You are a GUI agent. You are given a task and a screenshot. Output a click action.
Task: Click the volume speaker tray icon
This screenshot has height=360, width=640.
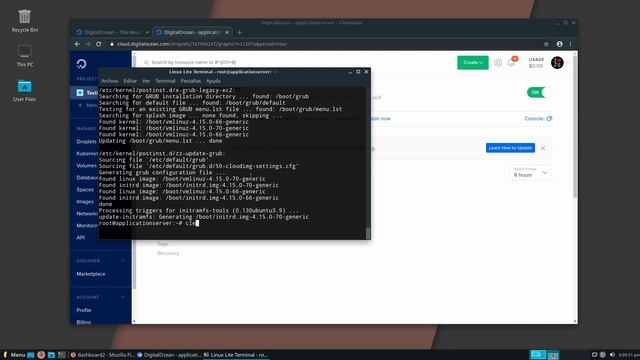click(x=612, y=355)
